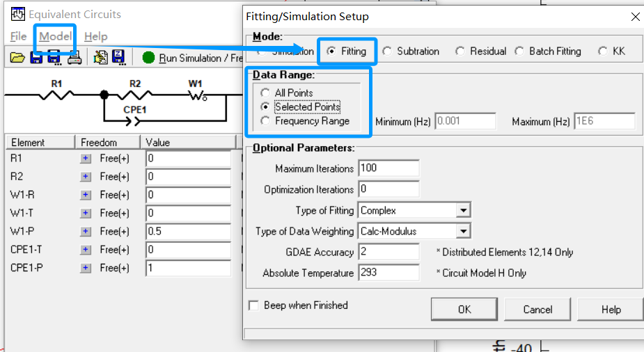Click the Print icon in toolbar

tap(74, 58)
